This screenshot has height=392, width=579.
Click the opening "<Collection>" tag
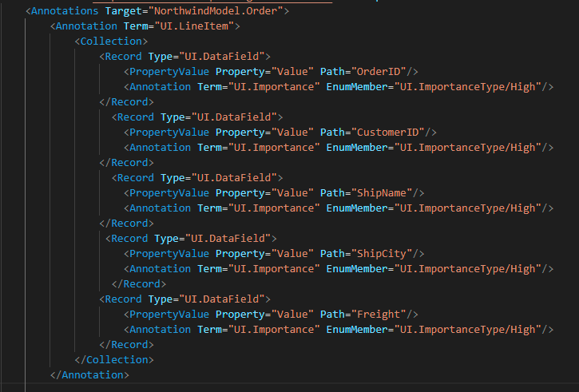click(111, 42)
